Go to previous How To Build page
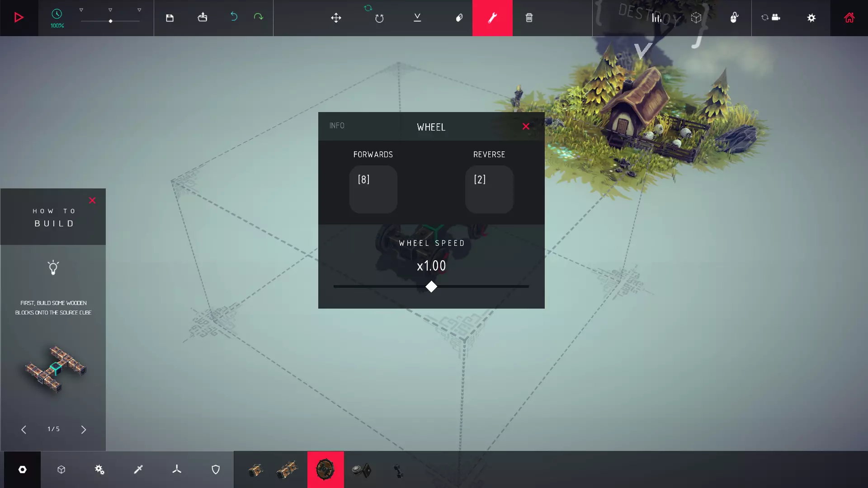Viewport: 868px width, 488px height. click(x=24, y=429)
